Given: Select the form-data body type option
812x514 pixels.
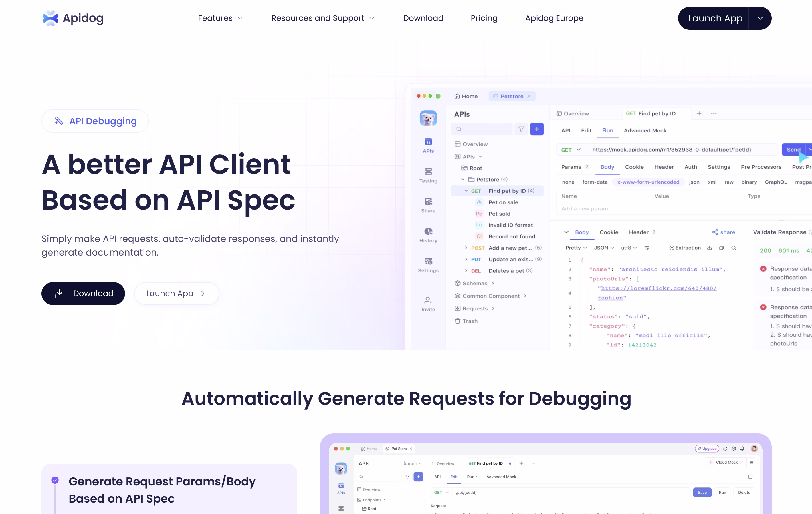Looking at the screenshot, I should [595, 182].
